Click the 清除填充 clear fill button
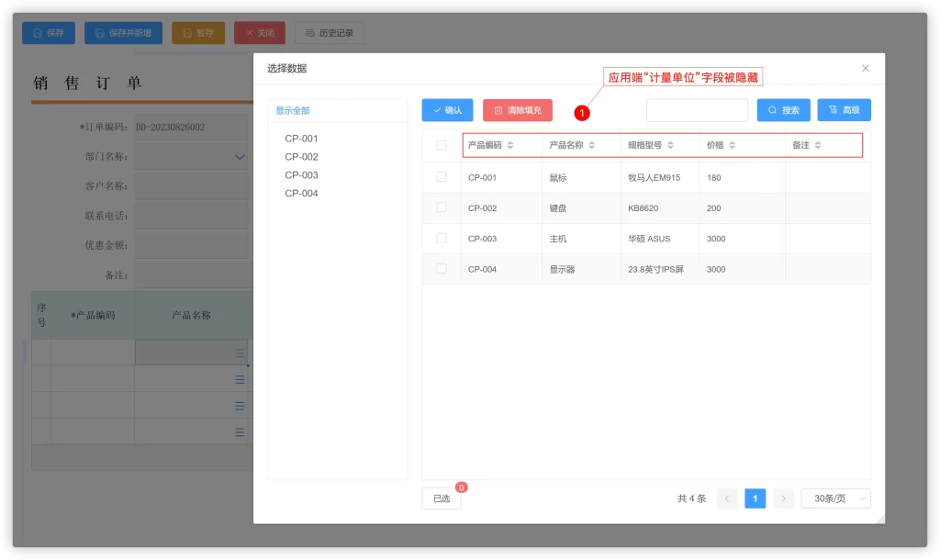Image resolution: width=940 pixels, height=560 pixels. pyautogui.click(x=518, y=110)
